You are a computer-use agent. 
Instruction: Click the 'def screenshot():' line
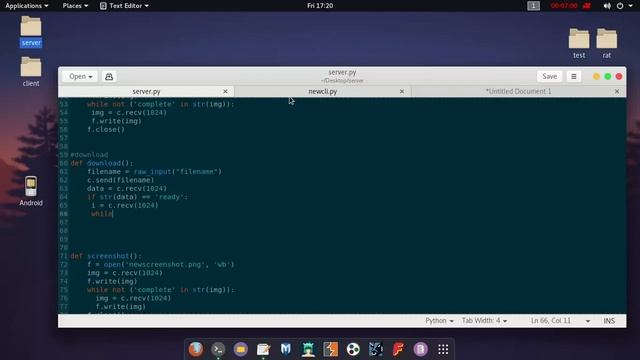106,256
